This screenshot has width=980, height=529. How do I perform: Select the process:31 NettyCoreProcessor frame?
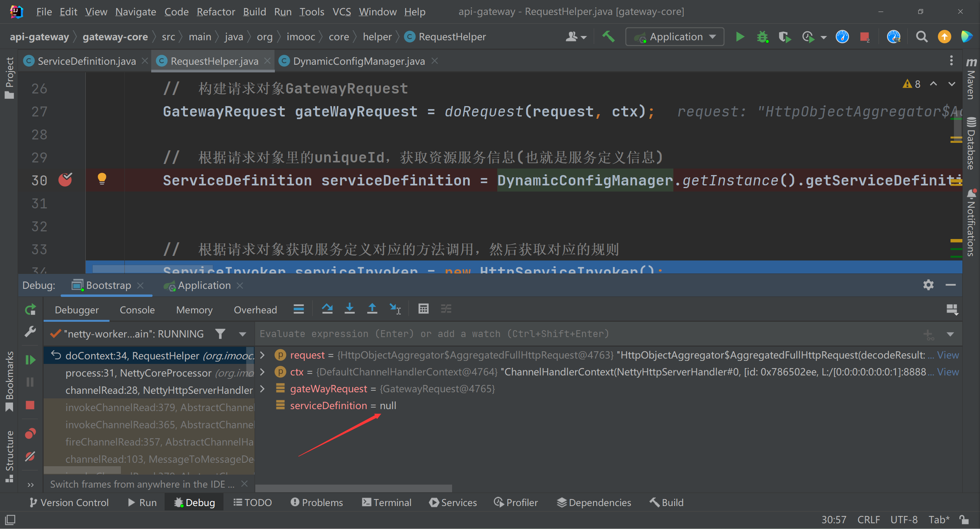pos(149,373)
